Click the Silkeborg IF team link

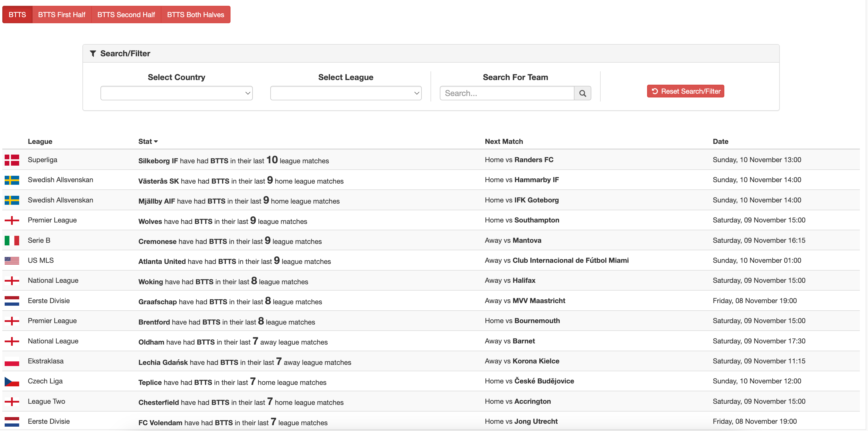click(x=158, y=161)
